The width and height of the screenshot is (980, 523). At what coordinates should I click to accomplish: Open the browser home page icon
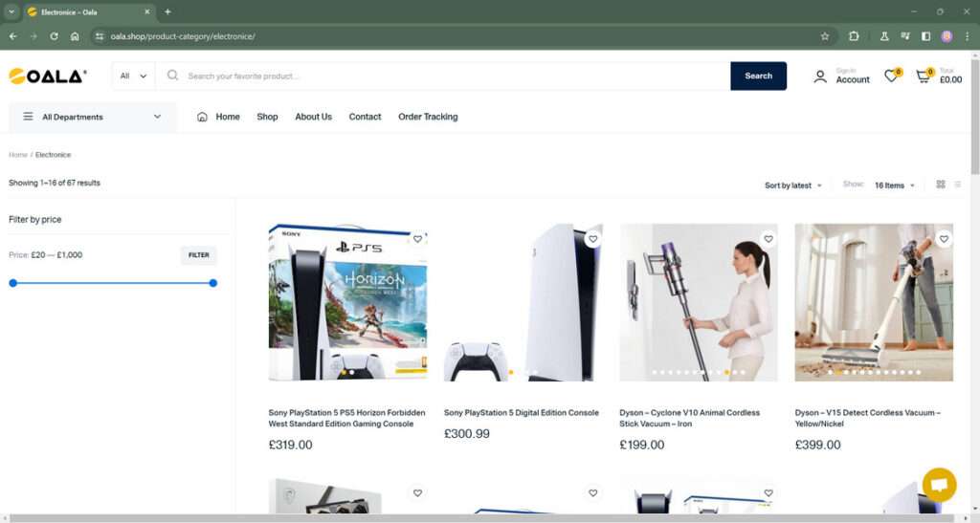(75, 36)
